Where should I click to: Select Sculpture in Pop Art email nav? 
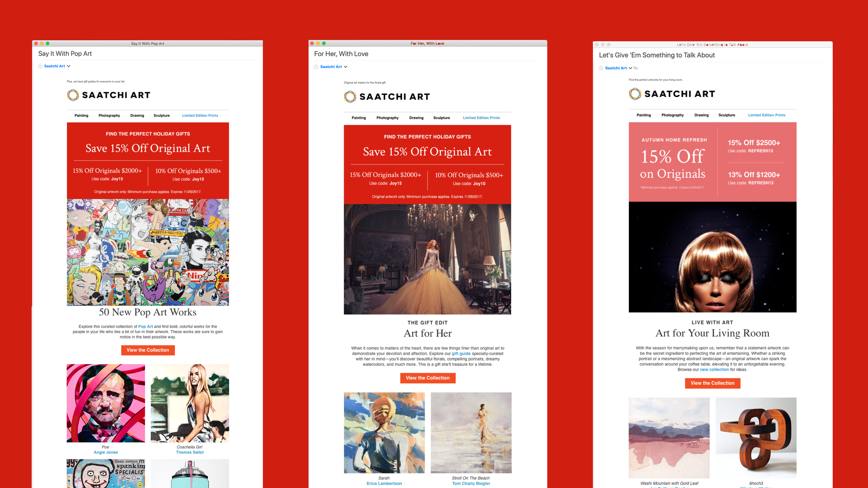[161, 116]
